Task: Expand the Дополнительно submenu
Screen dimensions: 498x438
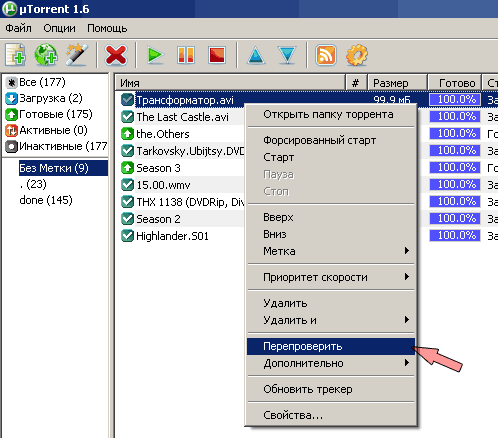Action: pos(332,363)
